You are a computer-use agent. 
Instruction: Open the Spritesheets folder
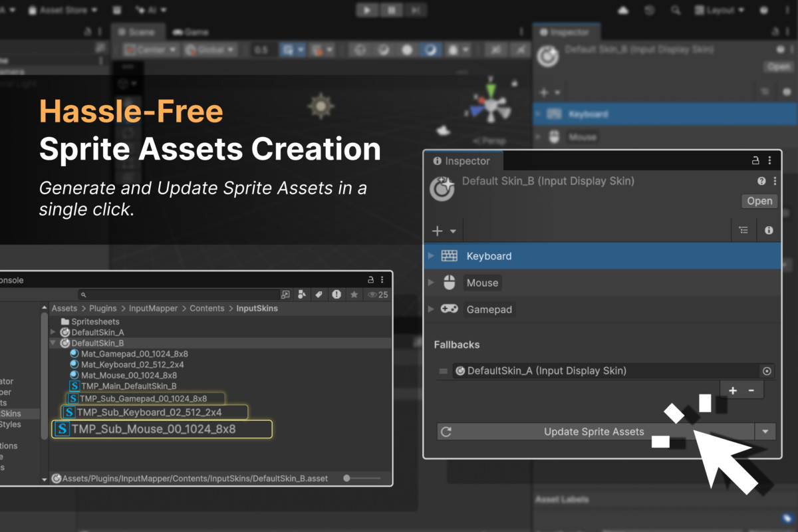90,322
